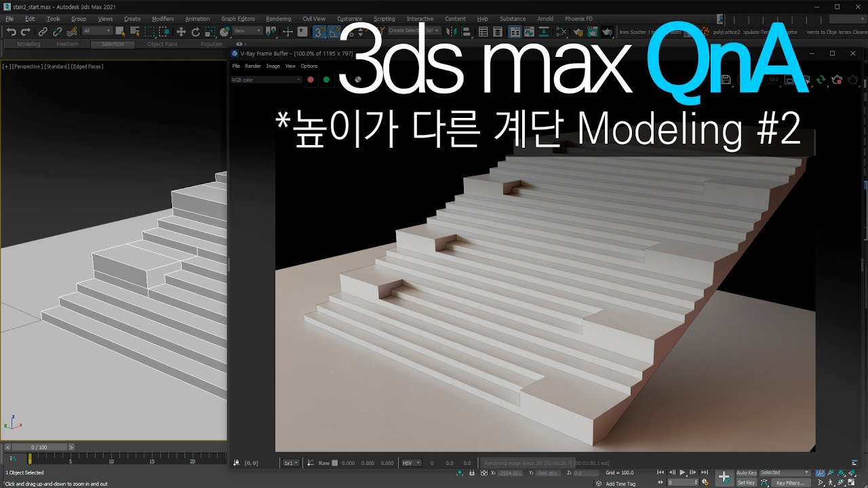This screenshot has height=488, width=868.
Task: Open the Graph Editors menu
Action: pyautogui.click(x=238, y=19)
